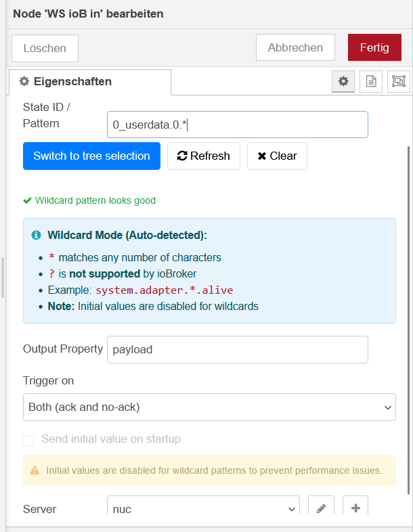Open the Server dropdown showing nuc
Viewport: 413px width, 532px height.
(x=203, y=509)
